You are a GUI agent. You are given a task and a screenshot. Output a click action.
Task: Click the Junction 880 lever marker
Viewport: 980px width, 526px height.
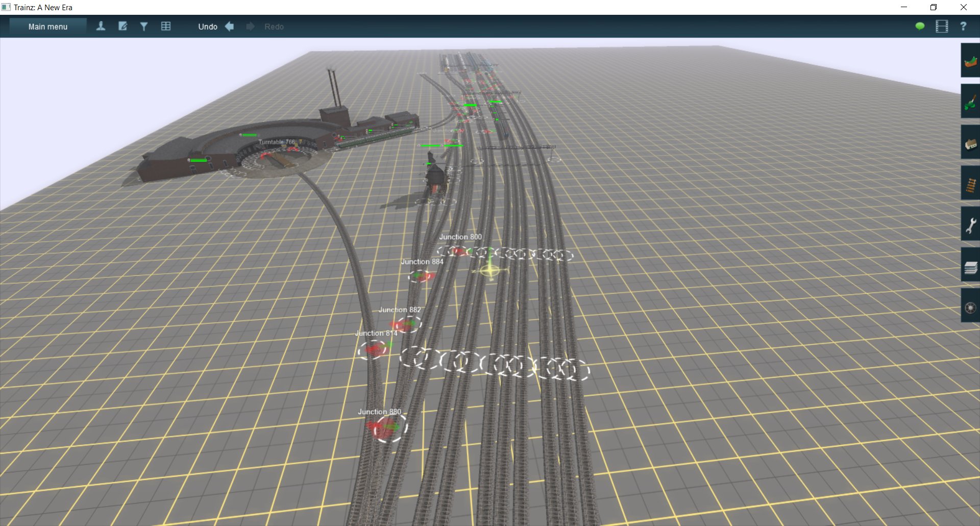click(387, 427)
